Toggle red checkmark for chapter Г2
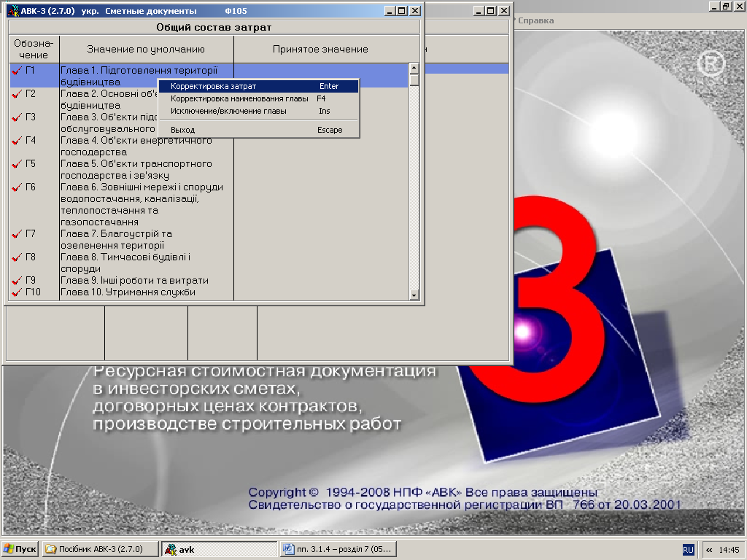Screen dimensions: 747x560 point(18,94)
